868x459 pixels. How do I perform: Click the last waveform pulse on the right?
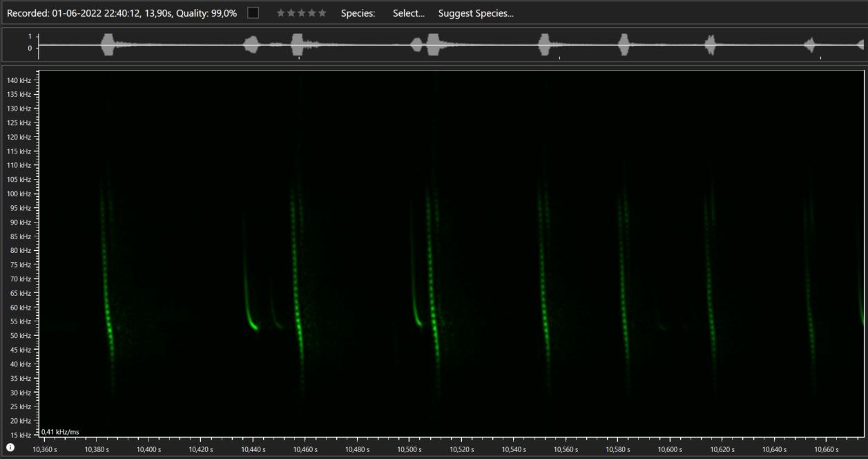click(860, 45)
